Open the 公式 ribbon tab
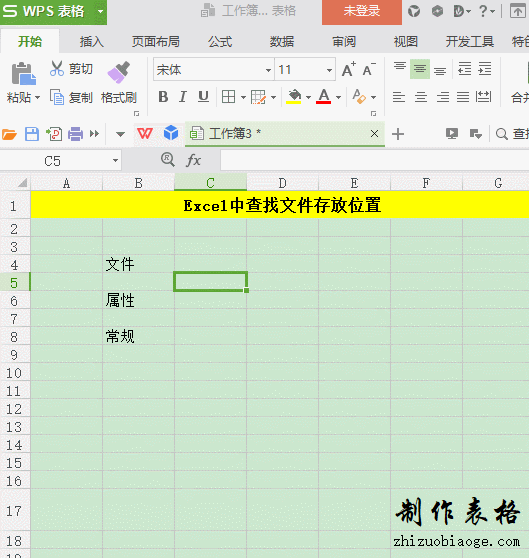 pos(220,42)
